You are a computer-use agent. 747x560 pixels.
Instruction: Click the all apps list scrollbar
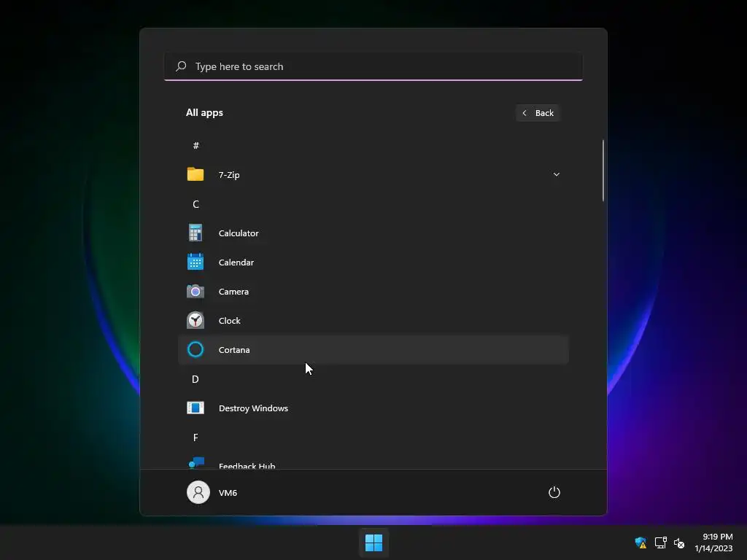click(x=603, y=171)
